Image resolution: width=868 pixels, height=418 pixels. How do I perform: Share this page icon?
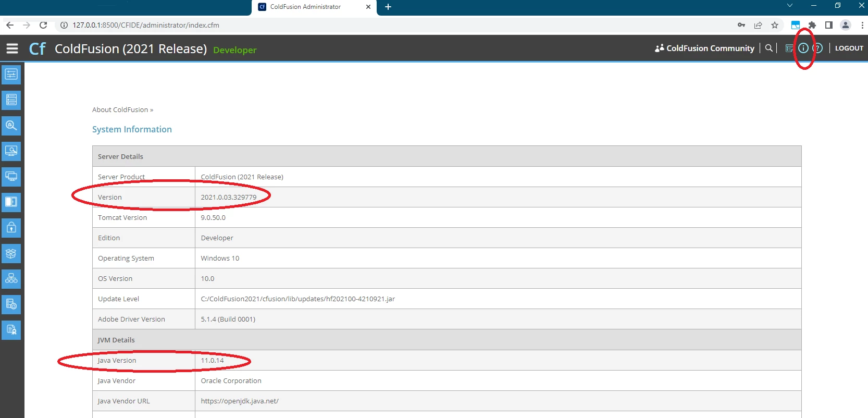[x=758, y=25]
